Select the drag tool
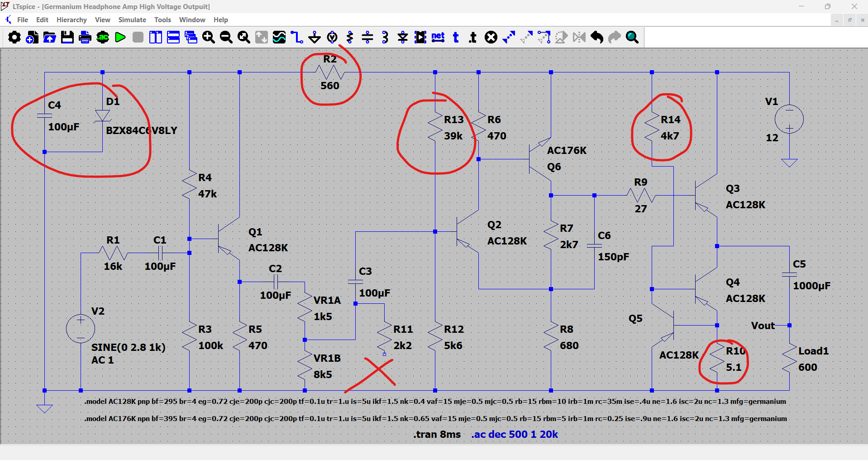The width and height of the screenshot is (868, 460). (x=544, y=37)
